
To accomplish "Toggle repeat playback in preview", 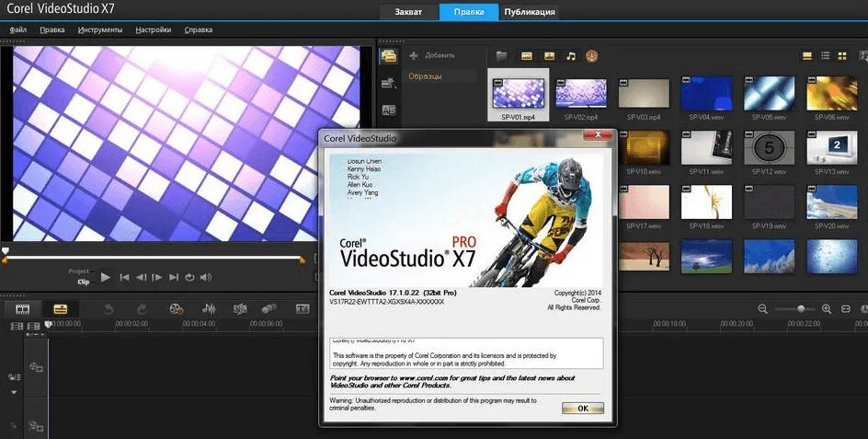I will [x=189, y=277].
